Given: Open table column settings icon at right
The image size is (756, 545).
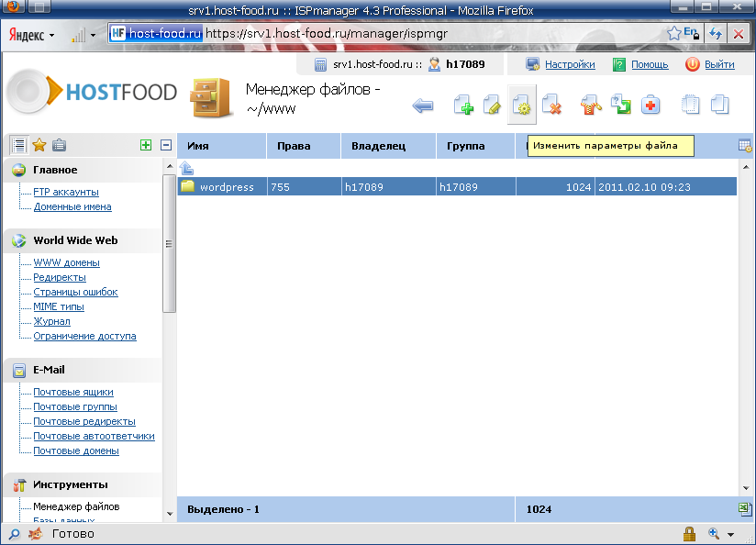Looking at the screenshot, I should pos(745,146).
